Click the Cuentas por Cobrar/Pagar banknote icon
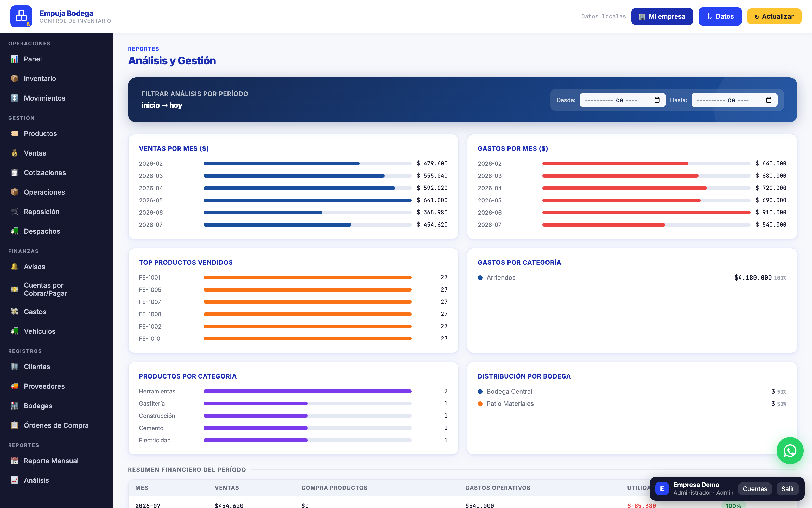This screenshot has width=812, height=508. 14,289
